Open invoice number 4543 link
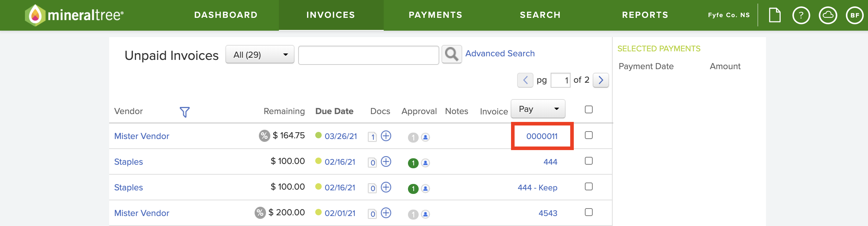 (x=548, y=213)
